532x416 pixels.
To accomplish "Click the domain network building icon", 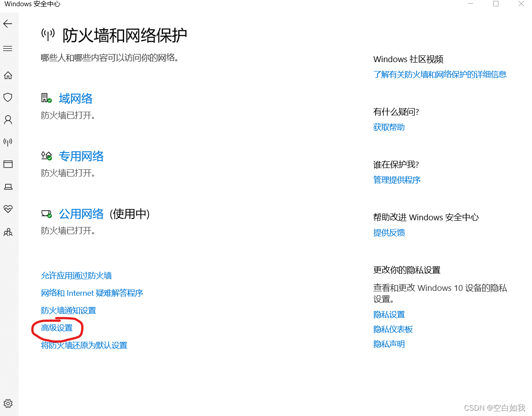I will tap(46, 98).
